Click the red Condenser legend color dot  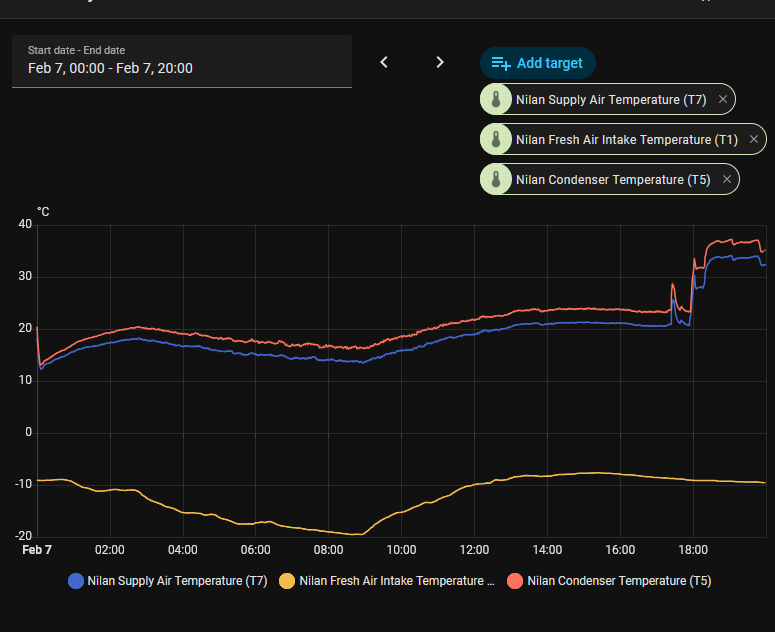click(515, 580)
